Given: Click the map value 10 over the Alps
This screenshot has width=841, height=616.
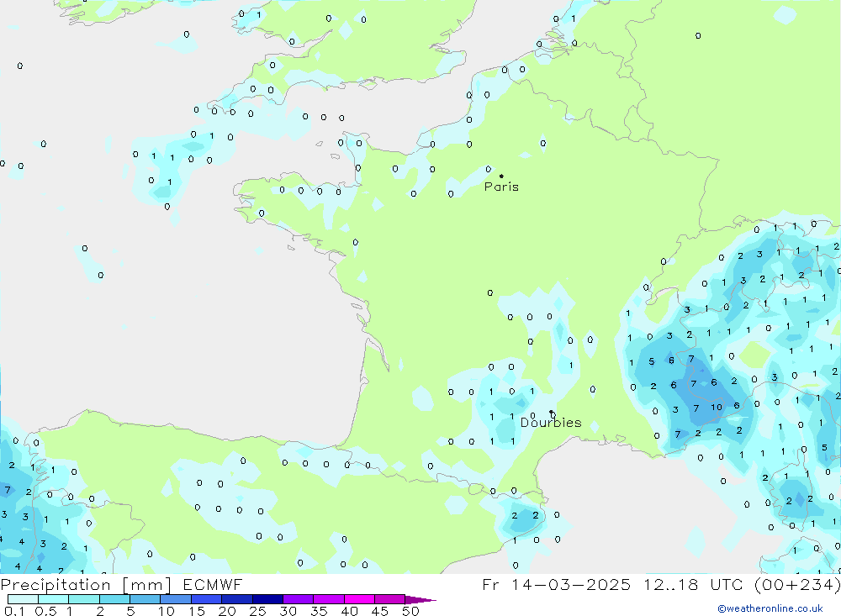Looking at the screenshot, I should 717,408.
